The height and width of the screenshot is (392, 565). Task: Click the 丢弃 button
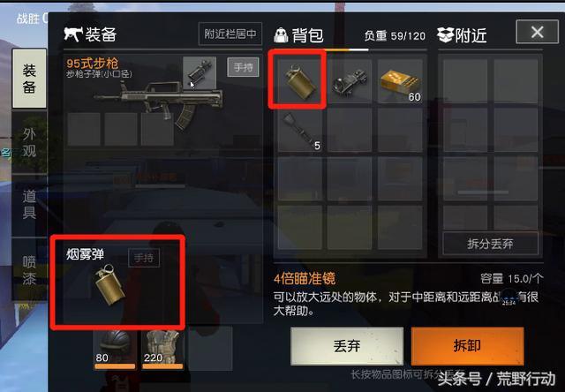[x=347, y=346]
